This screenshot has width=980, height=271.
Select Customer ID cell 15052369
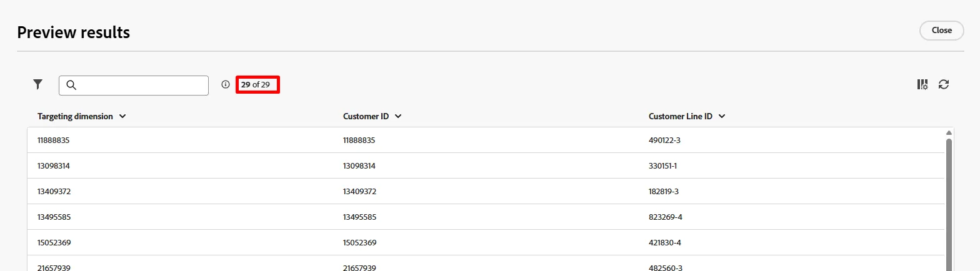pos(359,242)
